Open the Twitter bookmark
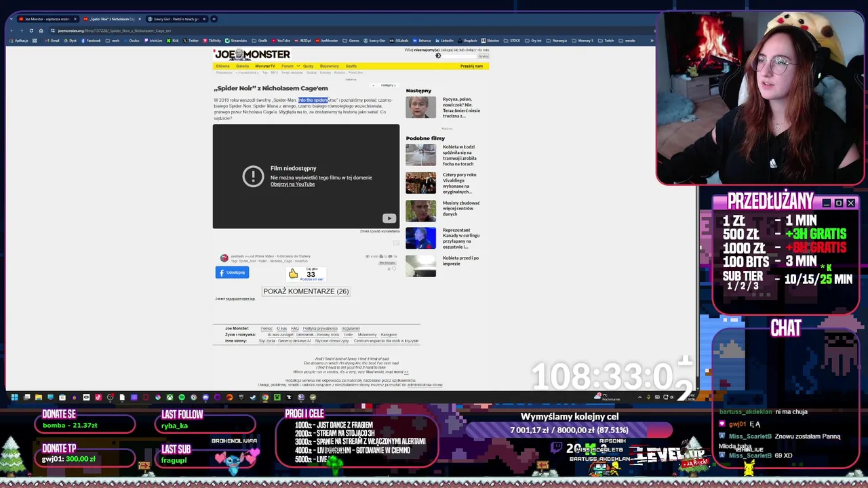 click(x=191, y=41)
